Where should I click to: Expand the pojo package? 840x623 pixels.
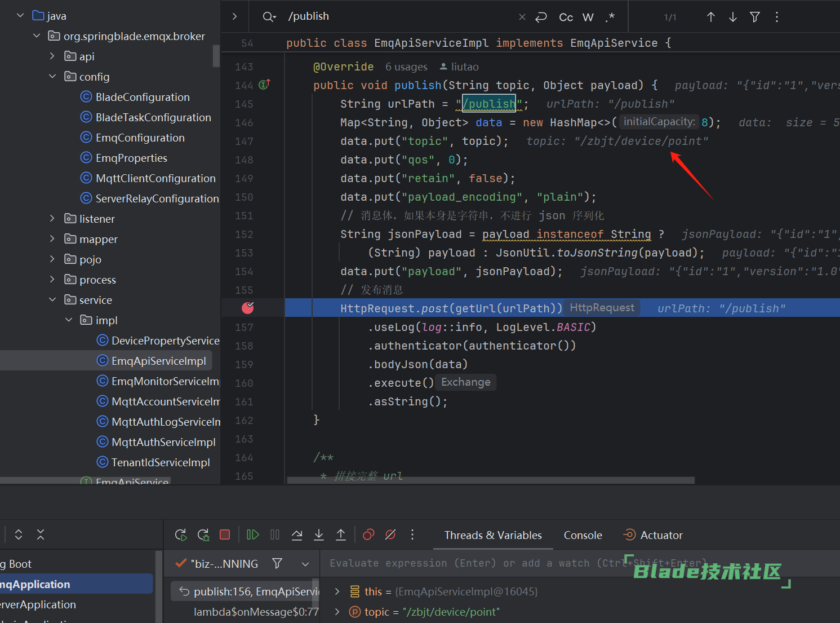coord(52,259)
